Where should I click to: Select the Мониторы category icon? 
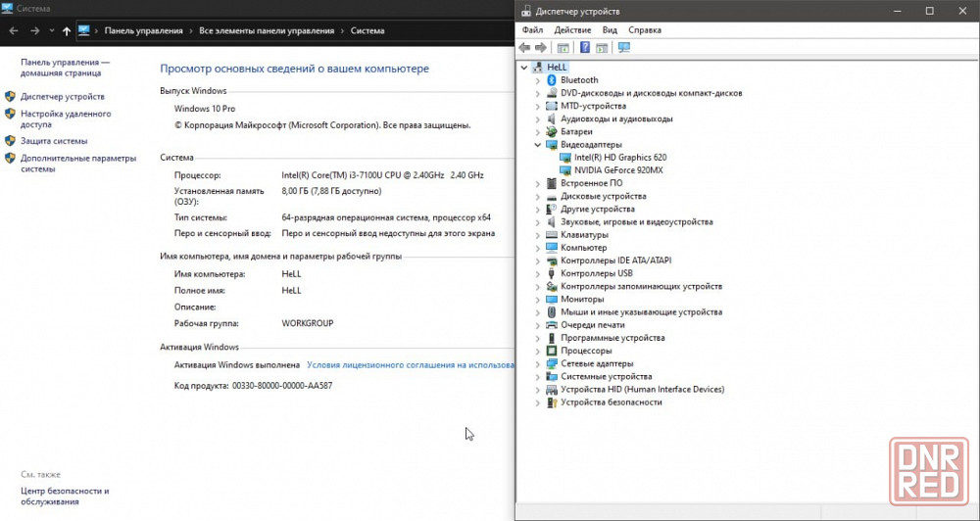tap(551, 300)
